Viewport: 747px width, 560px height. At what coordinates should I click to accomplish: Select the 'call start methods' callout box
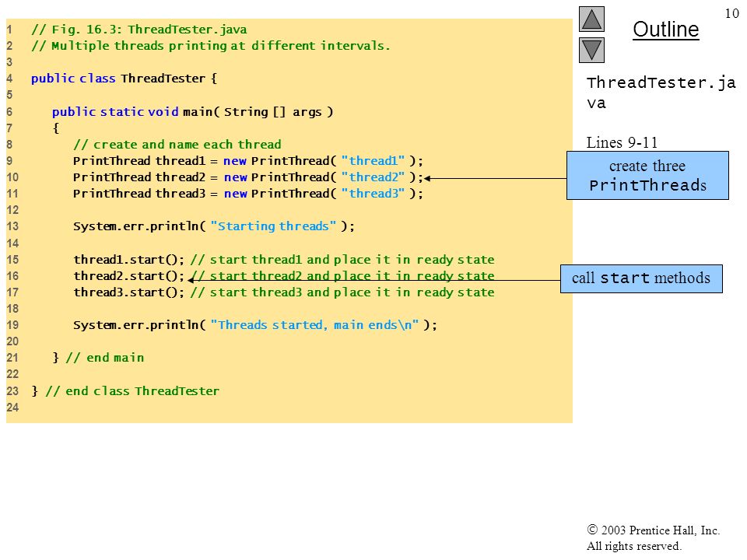pyautogui.click(x=641, y=278)
